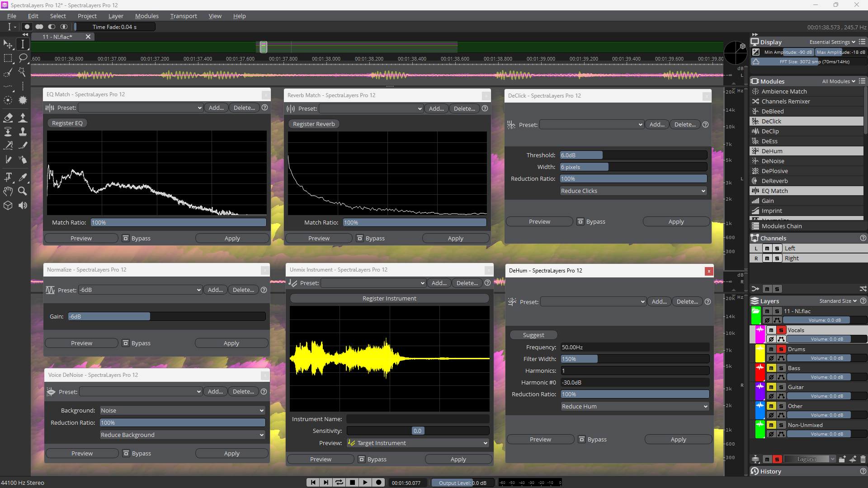868x488 pixels.
Task: Click the Display panel monitor icon
Action: tap(755, 42)
